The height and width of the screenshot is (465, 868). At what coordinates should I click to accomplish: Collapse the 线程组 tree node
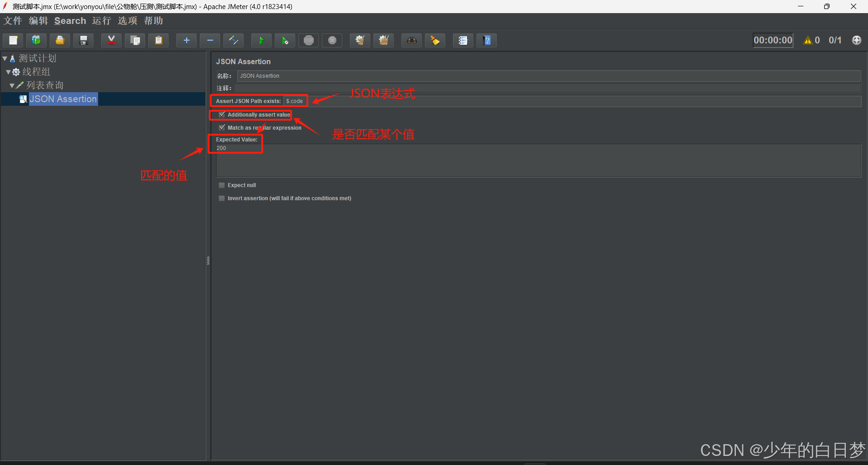[x=8, y=72]
